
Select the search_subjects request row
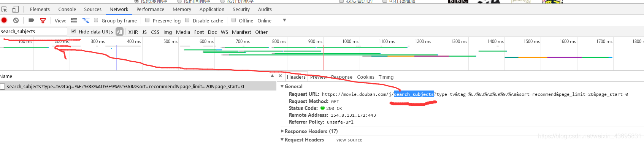138,87
